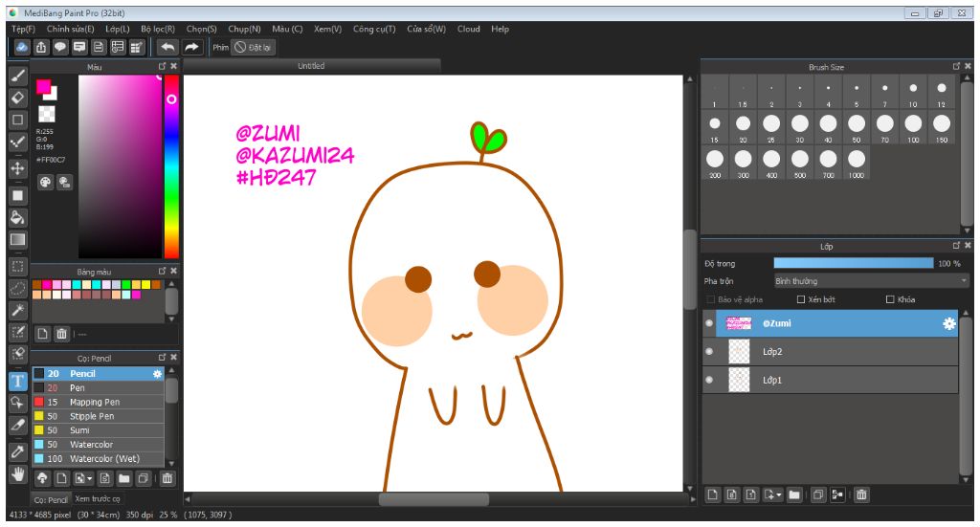The image size is (980, 527).
Task: Switch to the Xem trước cọ tab
Action: [98, 499]
